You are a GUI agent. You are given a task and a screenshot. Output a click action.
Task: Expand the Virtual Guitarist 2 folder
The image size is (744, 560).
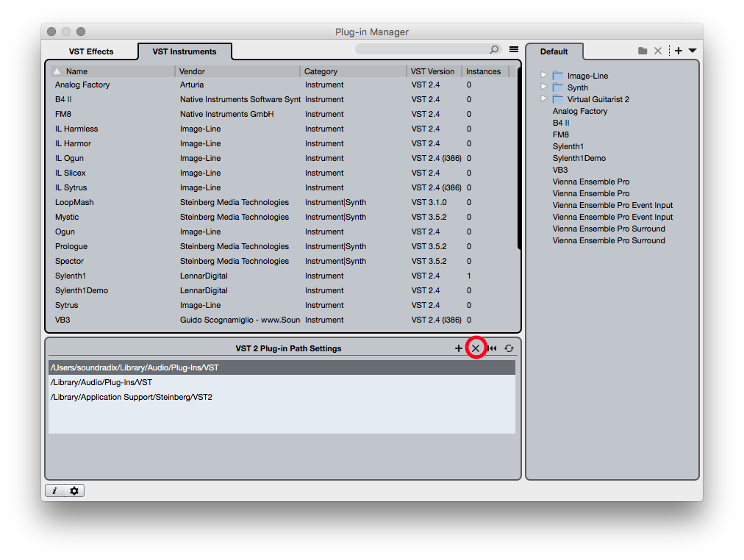544,98
